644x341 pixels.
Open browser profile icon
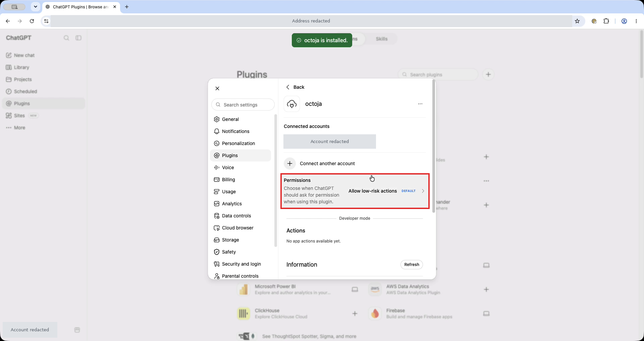[624, 21]
